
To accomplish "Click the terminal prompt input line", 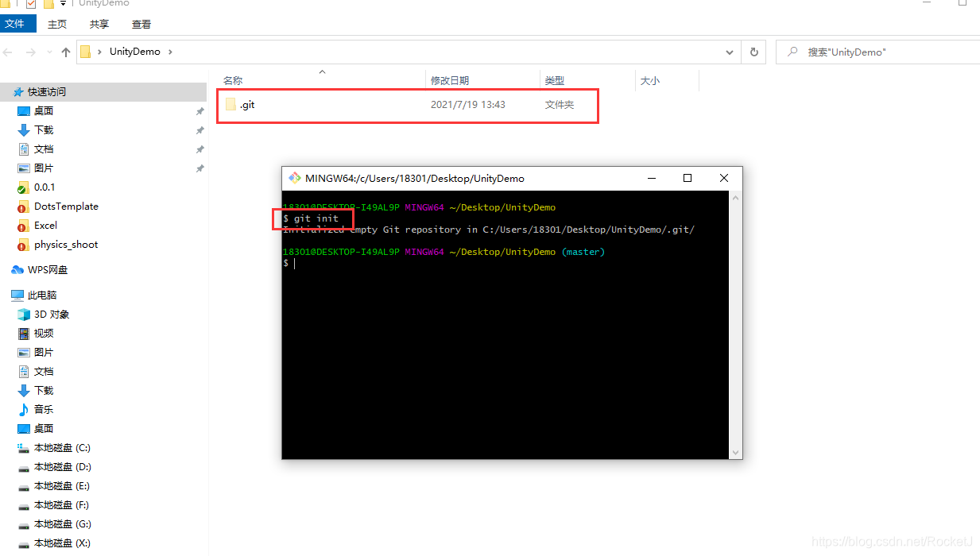I will click(x=505, y=263).
